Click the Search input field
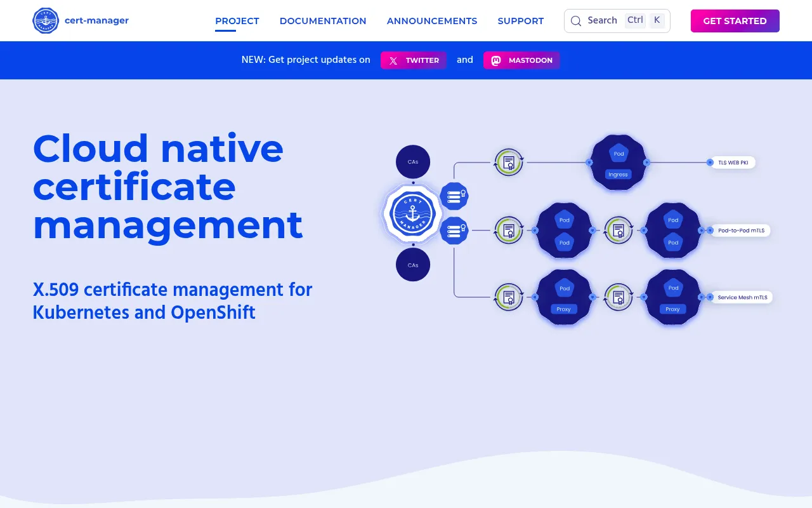The width and height of the screenshot is (812, 508). pos(617,21)
